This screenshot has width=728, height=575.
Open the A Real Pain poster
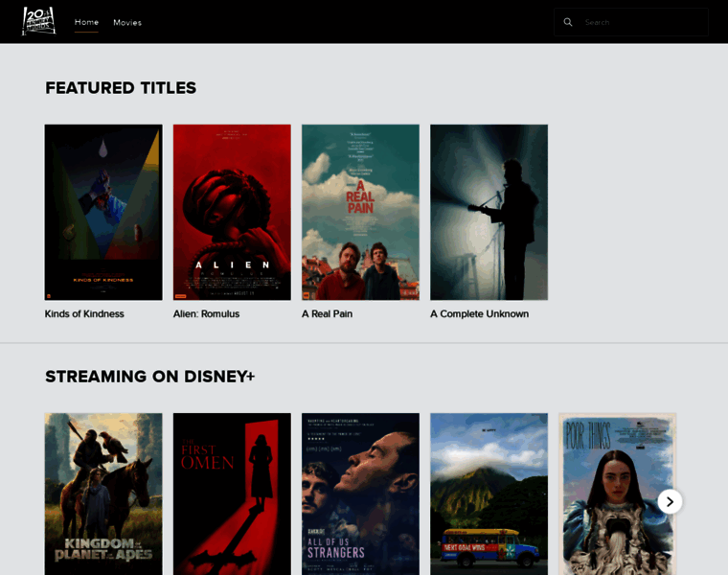coord(360,212)
